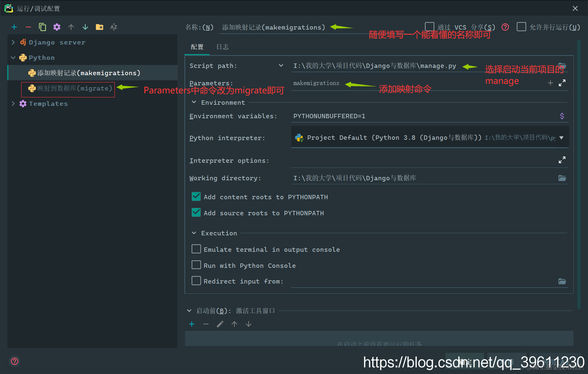Enable share through VCS checkbox

pos(430,27)
